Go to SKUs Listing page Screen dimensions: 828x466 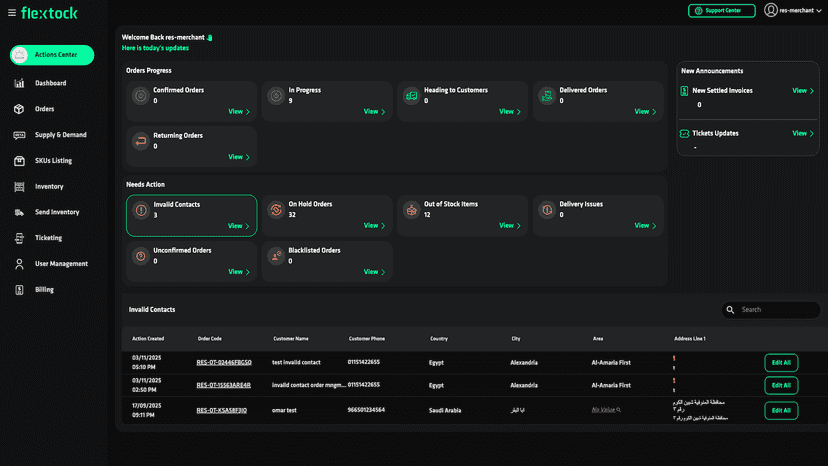pos(53,161)
